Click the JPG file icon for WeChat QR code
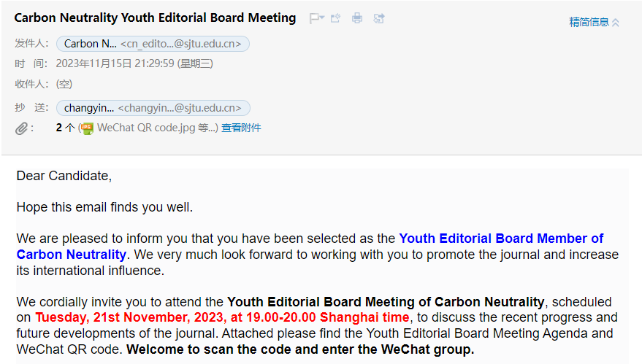Screen dimensions: 642x364 (x=87, y=128)
